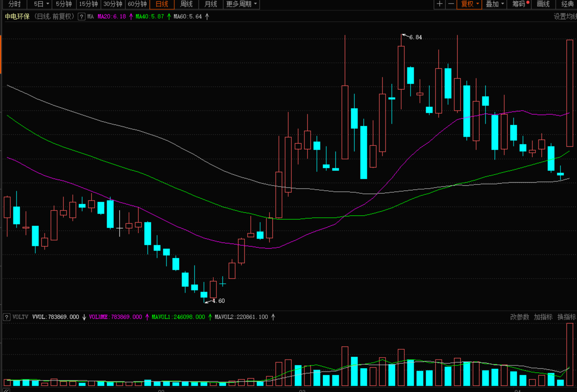Click the 中电环保 stock name
The height and width of the screenshot is (392, 577).
[x=17, y=16]
